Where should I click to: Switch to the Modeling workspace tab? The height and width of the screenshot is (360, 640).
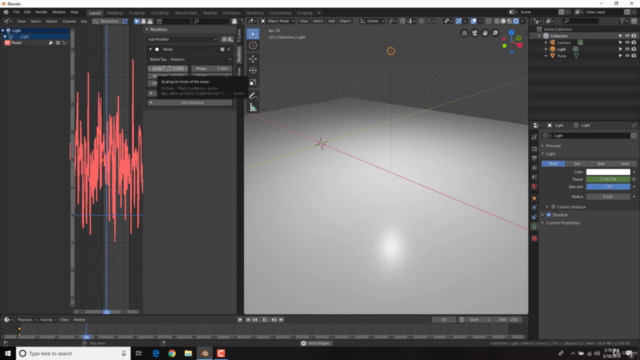point(115,13)
